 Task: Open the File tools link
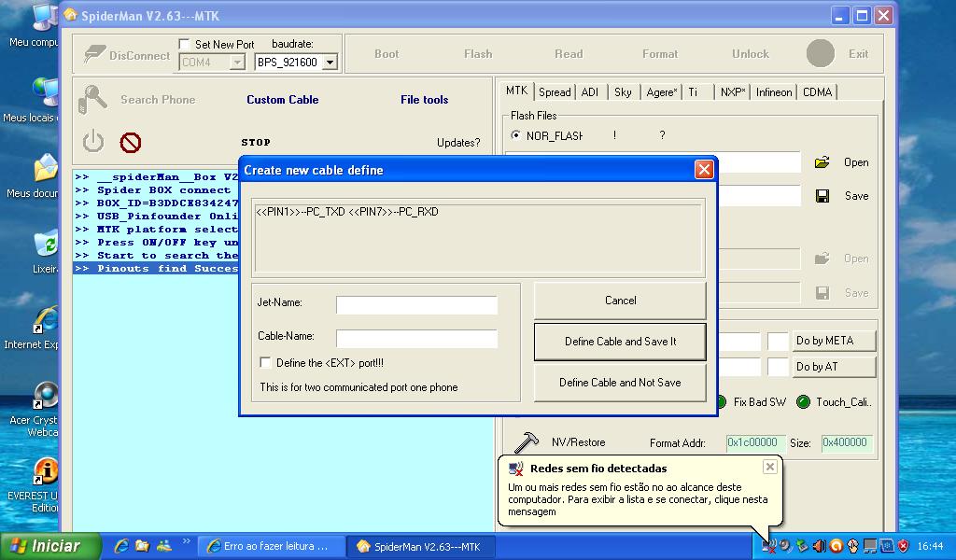coord(425,99)
